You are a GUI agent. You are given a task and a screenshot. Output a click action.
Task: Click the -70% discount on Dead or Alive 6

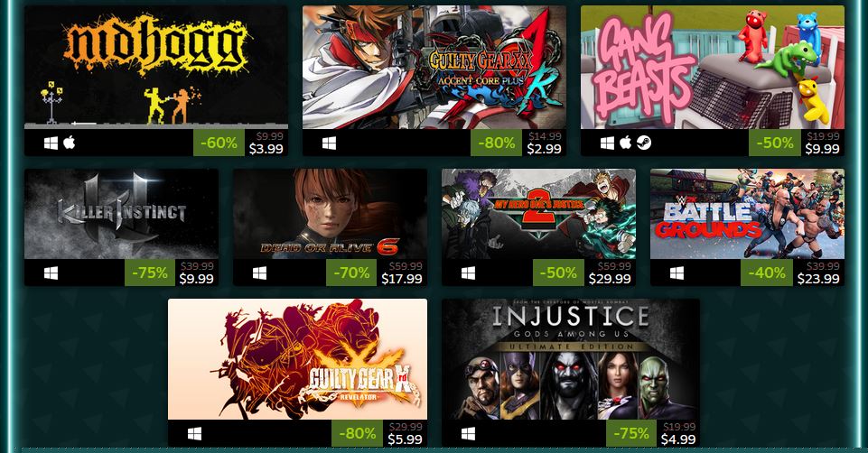click(x=351, y=273)
